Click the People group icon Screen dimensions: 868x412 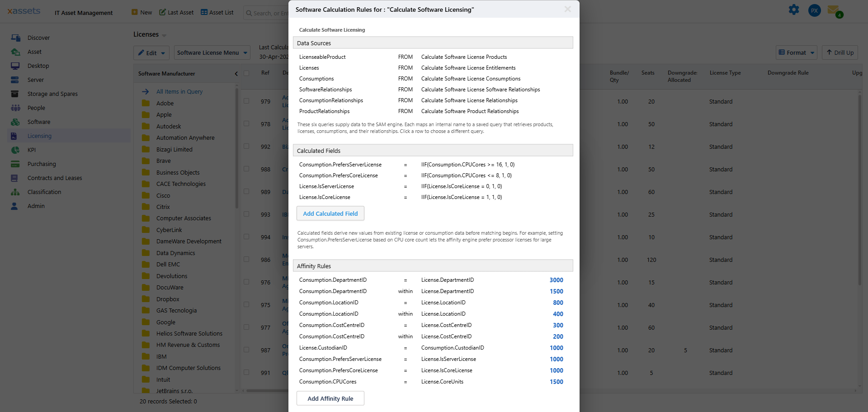coord(15,108)
